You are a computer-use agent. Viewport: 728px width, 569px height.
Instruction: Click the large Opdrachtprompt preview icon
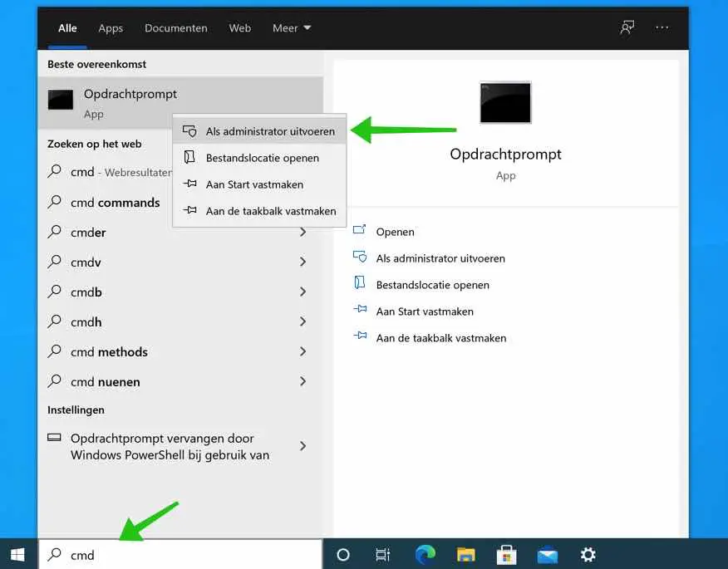coord(505,102)
